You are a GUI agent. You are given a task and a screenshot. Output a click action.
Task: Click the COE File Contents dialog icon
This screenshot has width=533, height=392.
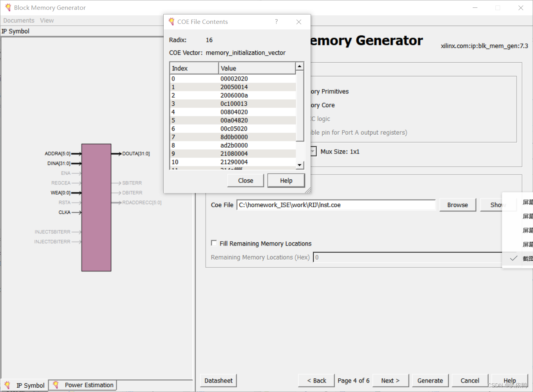[172, 22]
